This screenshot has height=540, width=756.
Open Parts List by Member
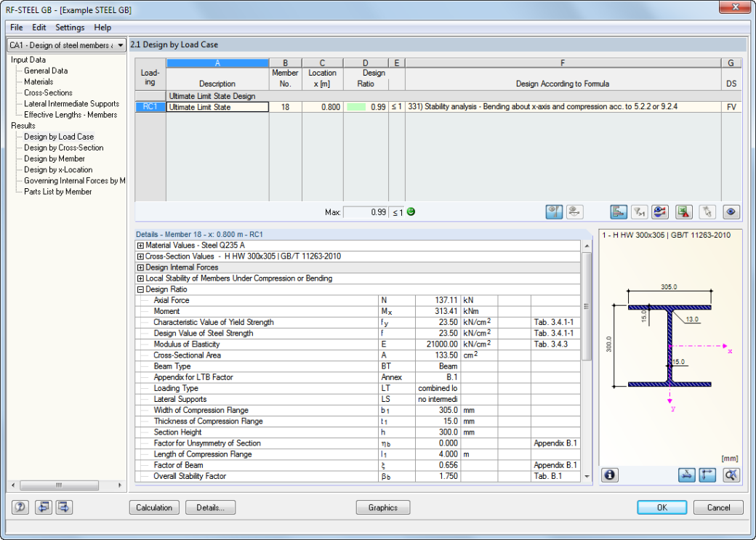coord(58,192)
